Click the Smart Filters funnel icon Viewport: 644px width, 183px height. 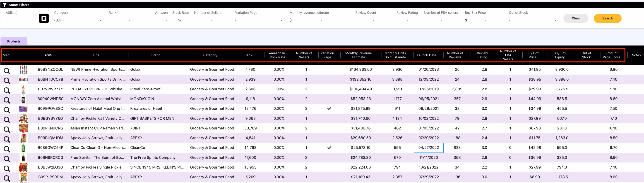point(5,5)
